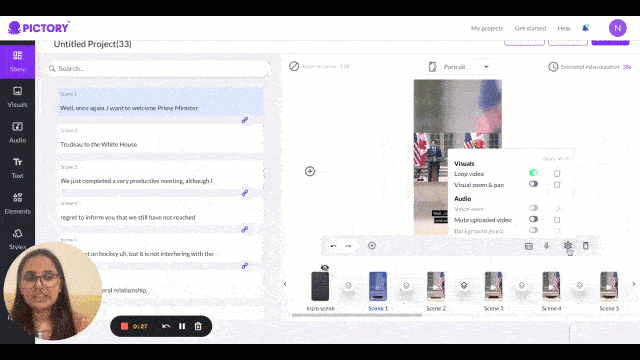Enable the Mute uploaded video toggle
Screen dimensions: 640x360
tap(533, 219)
